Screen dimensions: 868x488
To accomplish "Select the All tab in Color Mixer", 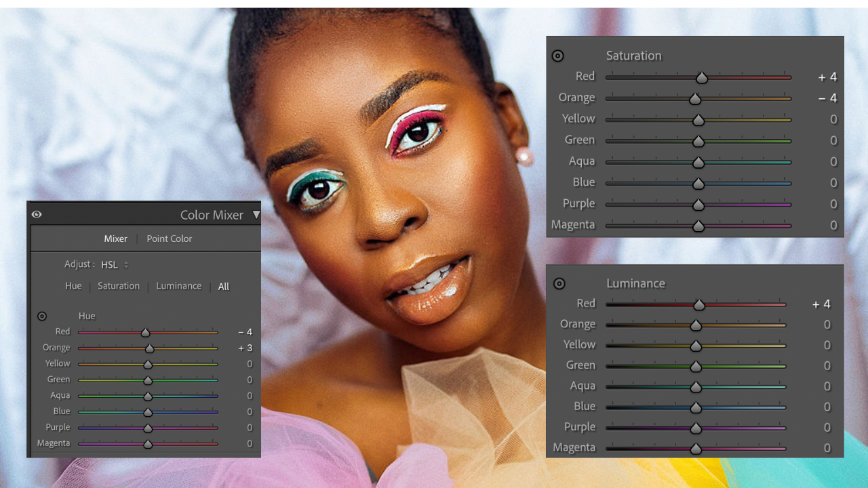I will (x=224, y=287).
